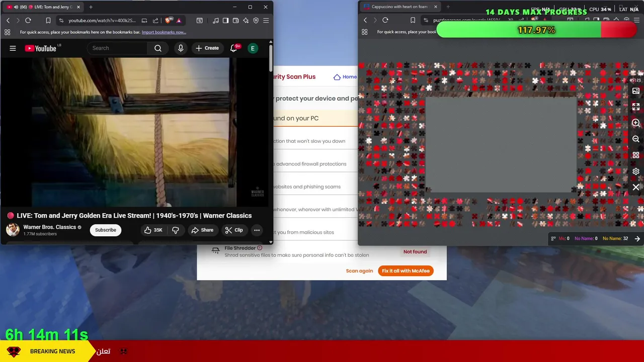Expand the players score arrow
The height and width of the screenshot is (362, 644).
pos(637,239)
